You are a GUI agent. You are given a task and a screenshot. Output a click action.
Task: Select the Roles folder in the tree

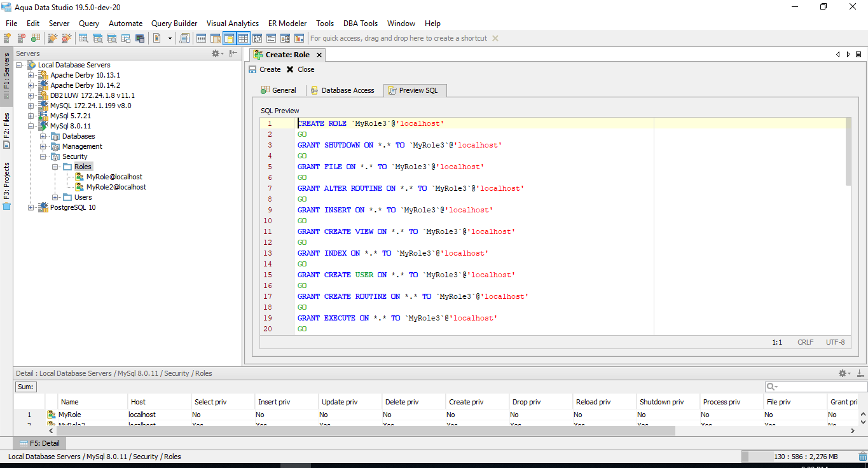tap(83, 167)
